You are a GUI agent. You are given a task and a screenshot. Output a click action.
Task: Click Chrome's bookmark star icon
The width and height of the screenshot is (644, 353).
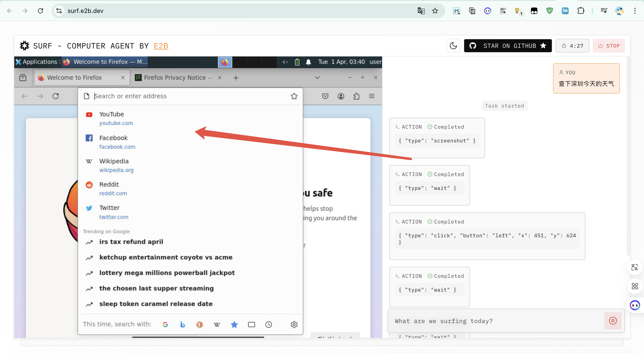[x=435, y=11]
